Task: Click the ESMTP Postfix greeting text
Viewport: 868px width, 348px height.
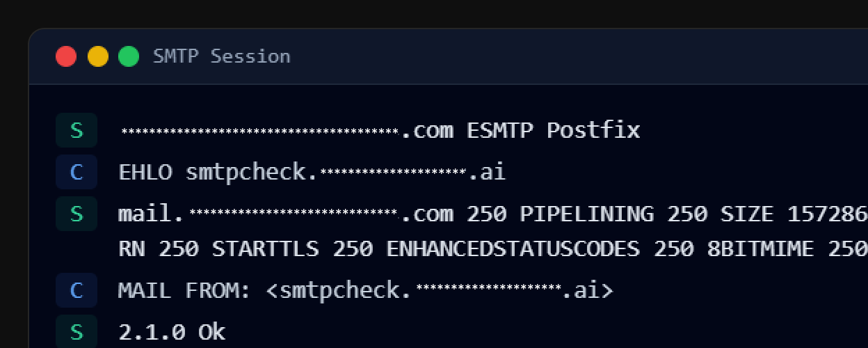Action: click(553, 130)
